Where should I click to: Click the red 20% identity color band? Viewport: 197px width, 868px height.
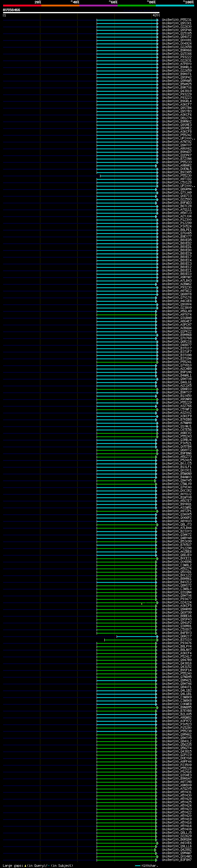(x=22, y=6)
